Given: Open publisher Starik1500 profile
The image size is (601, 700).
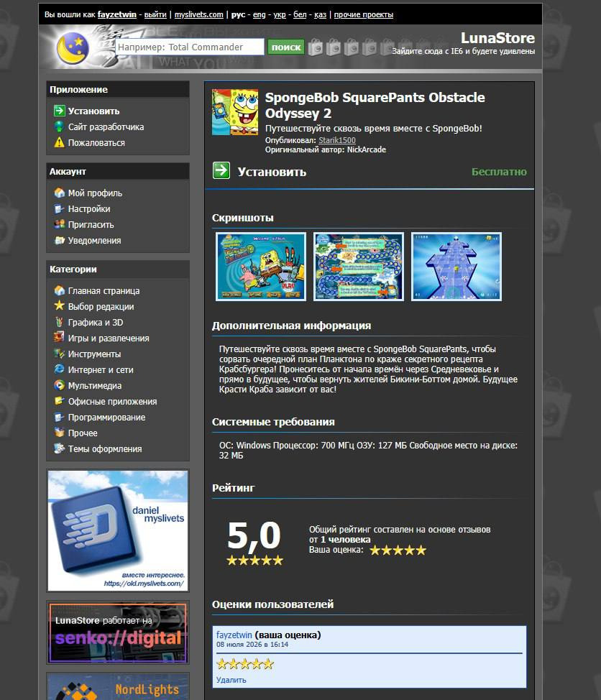Looking at the screenshot, I should point(337,139).
